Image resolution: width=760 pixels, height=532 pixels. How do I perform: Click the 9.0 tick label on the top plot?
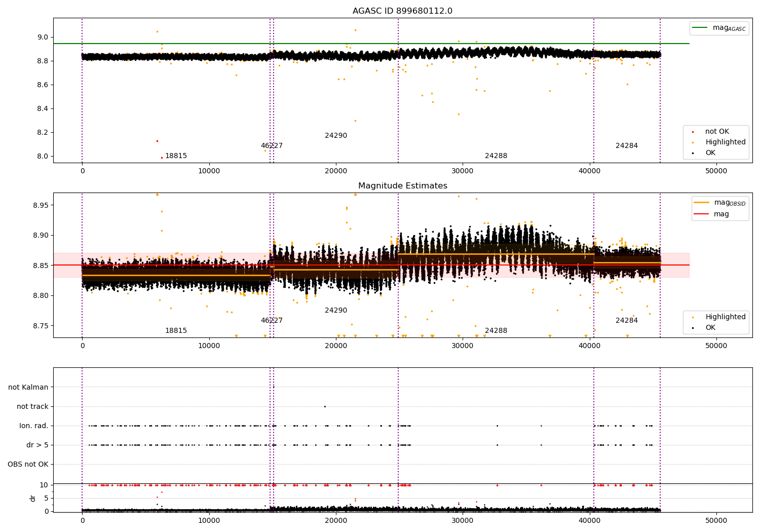click(x=43, y=37)
